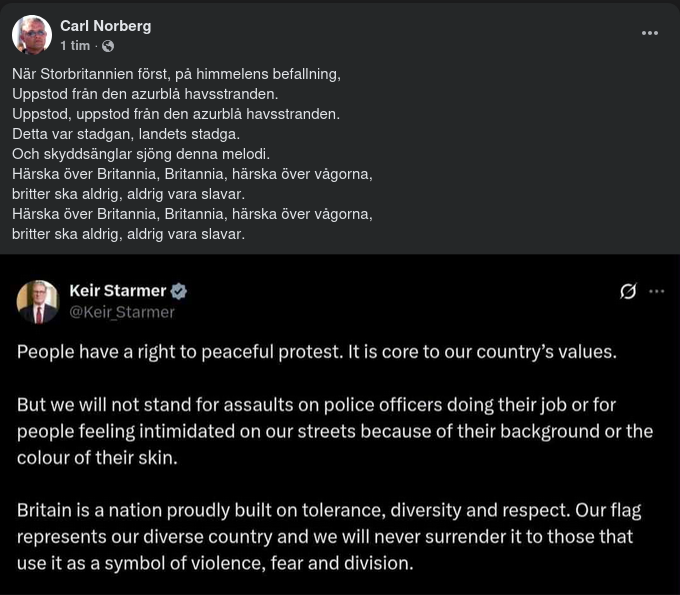680x595 pixels.
Task: Click the "1 tim" post timestamp
Action: click(x=75, y=46)
